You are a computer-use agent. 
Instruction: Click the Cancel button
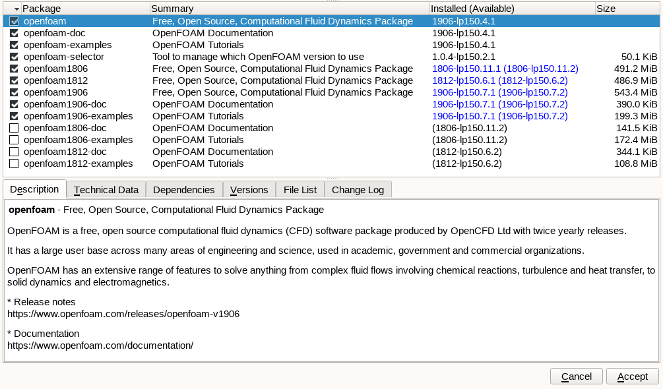pyautogui.click(x=576, y=376)
